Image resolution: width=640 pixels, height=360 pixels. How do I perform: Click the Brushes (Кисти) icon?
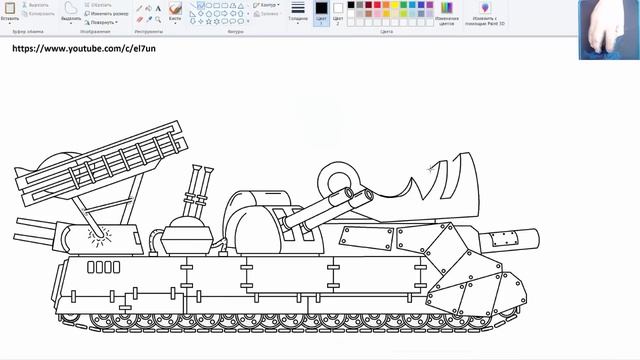[x=175, y=8]
